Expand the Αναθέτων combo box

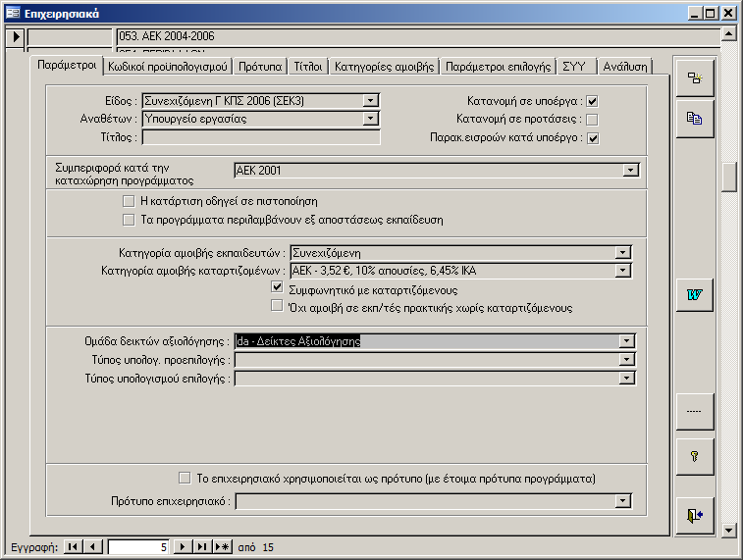(370, 119)
